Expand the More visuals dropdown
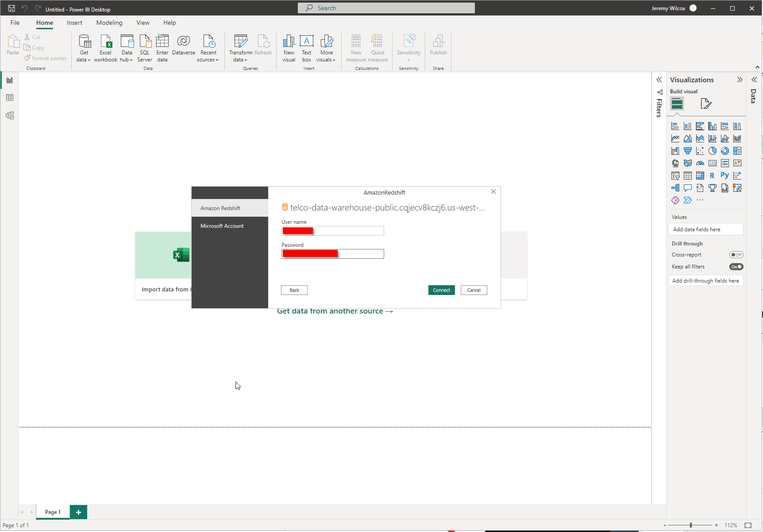The width and height of the screenshot is (763, 532). click(x=326, y=48)
